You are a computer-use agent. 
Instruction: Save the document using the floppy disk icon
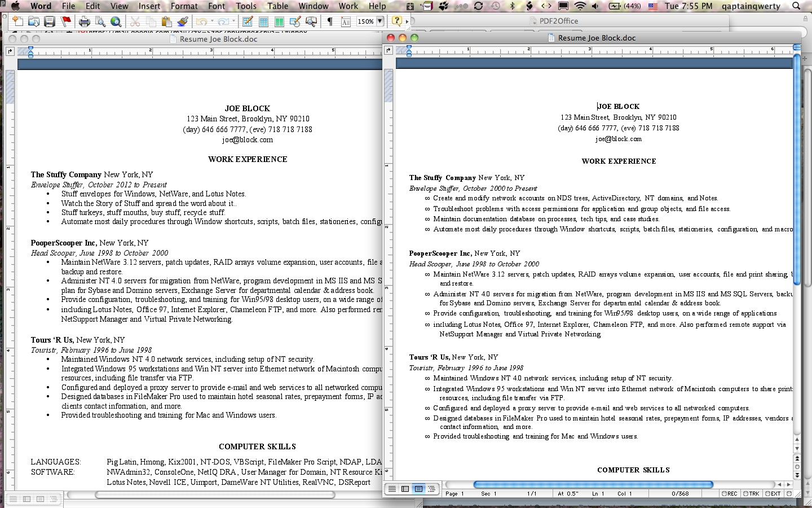pyautogui.click(x=50, y=21)
